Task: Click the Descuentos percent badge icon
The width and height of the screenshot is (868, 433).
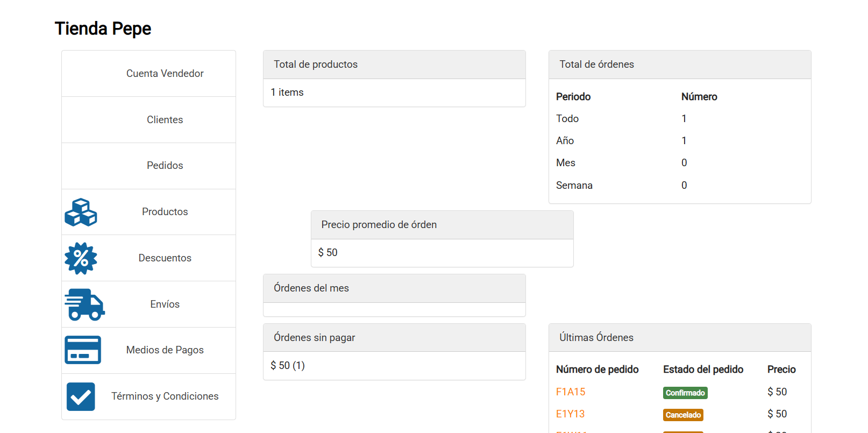Action: 81,258
